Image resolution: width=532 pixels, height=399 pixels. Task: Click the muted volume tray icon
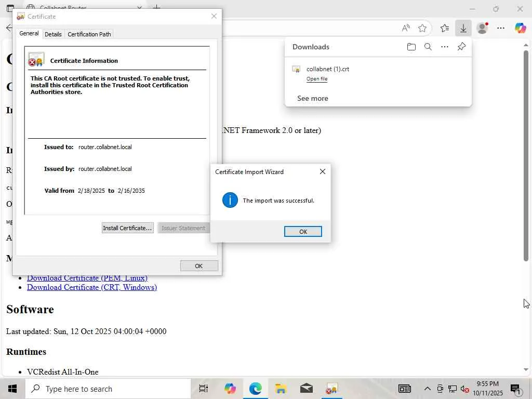click(x=465, y=389)
